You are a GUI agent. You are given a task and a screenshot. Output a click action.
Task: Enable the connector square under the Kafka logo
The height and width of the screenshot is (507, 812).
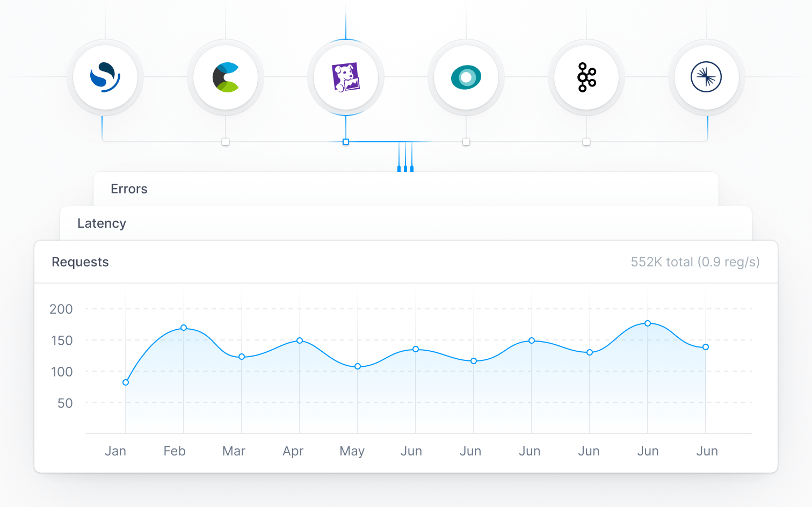[x=585, y=141]
